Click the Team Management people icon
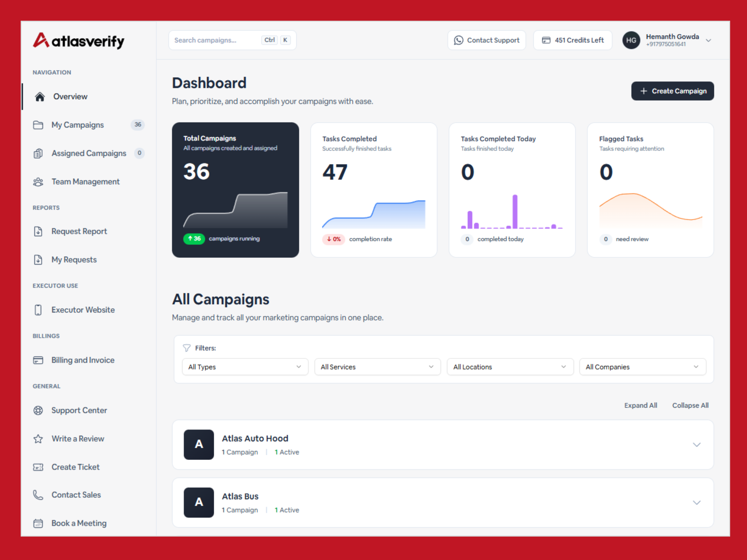Image resolution: width=747 pixels, height=560 pixels. (38, 182)
